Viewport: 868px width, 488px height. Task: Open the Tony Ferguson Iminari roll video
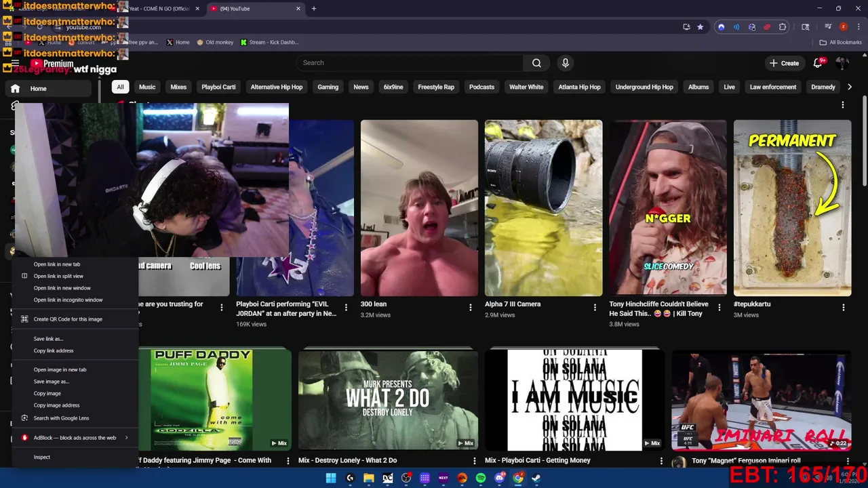coord(761,399)
